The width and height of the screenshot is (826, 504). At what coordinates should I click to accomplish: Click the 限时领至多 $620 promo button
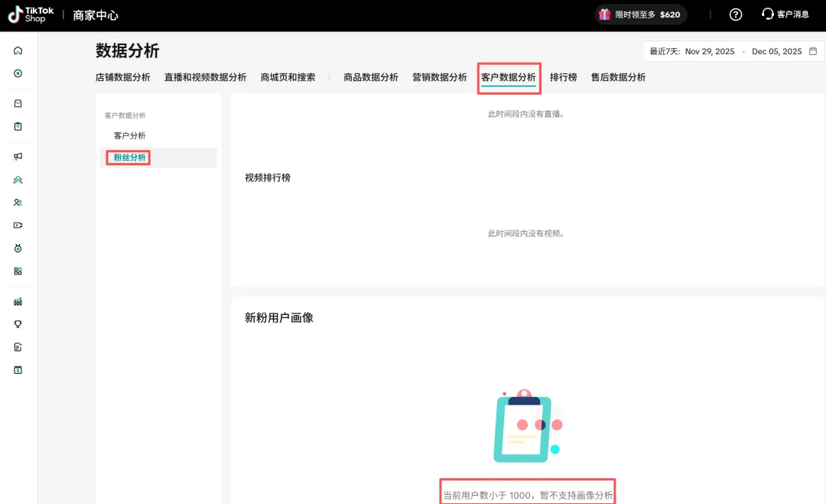640,15
